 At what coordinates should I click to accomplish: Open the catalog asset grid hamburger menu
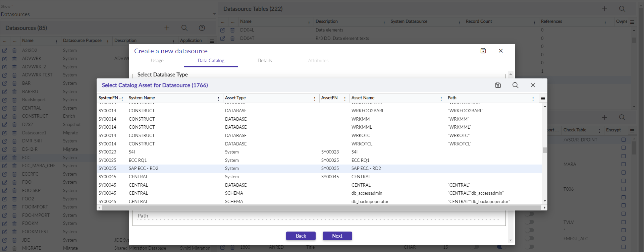[543, 99]
